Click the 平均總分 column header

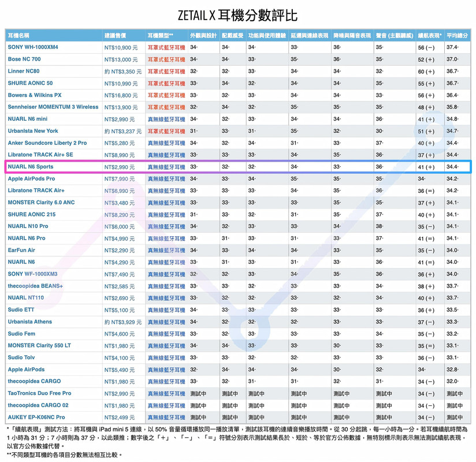457,35
